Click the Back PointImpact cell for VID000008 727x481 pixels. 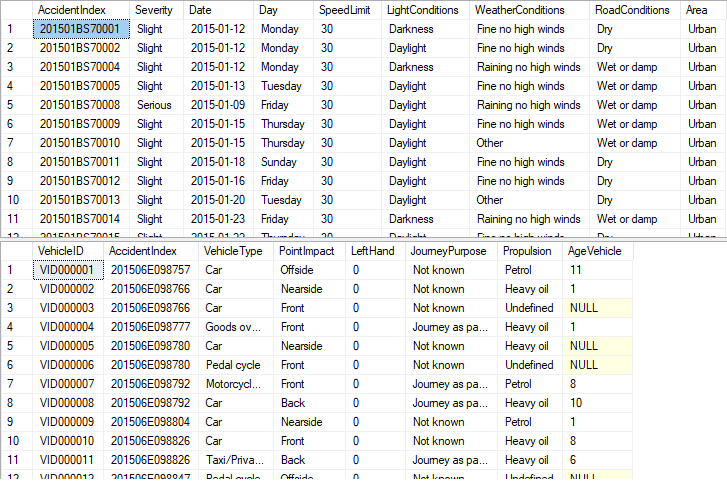click(x=309, y=403)
